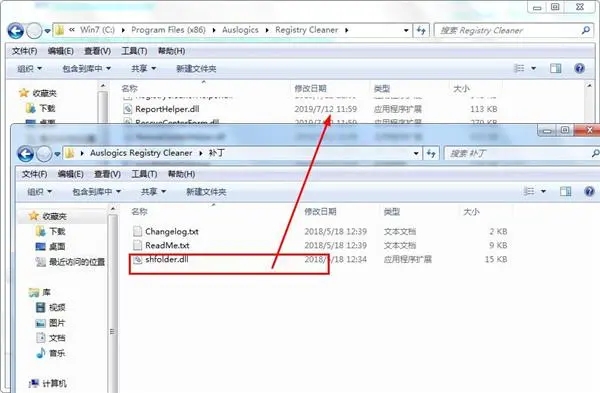600x393 pixels.
Task: Open 帮助(H) menu in Registry Cleaner window
Action: tap(171, 51)
